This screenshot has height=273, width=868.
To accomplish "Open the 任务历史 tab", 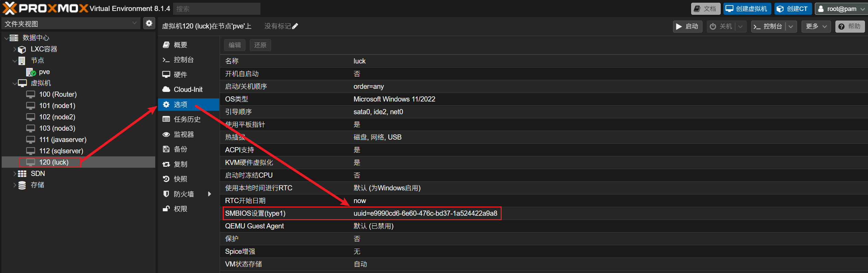I will pyautogui.click(x=187, y=119).
